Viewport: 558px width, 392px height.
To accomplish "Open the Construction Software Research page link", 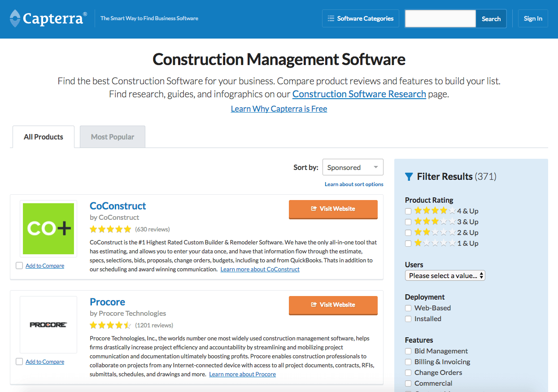I will [359, 94].
